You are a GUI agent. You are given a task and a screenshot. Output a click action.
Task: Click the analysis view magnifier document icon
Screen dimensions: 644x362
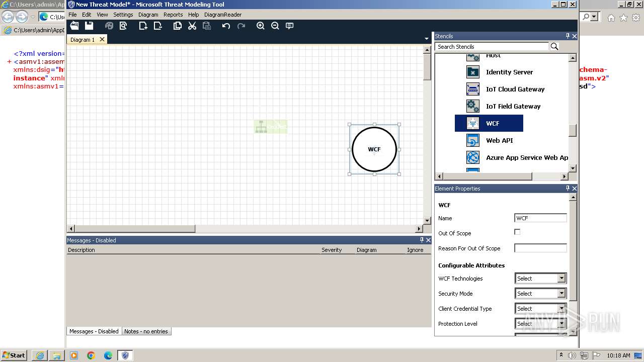pos(123,26)
